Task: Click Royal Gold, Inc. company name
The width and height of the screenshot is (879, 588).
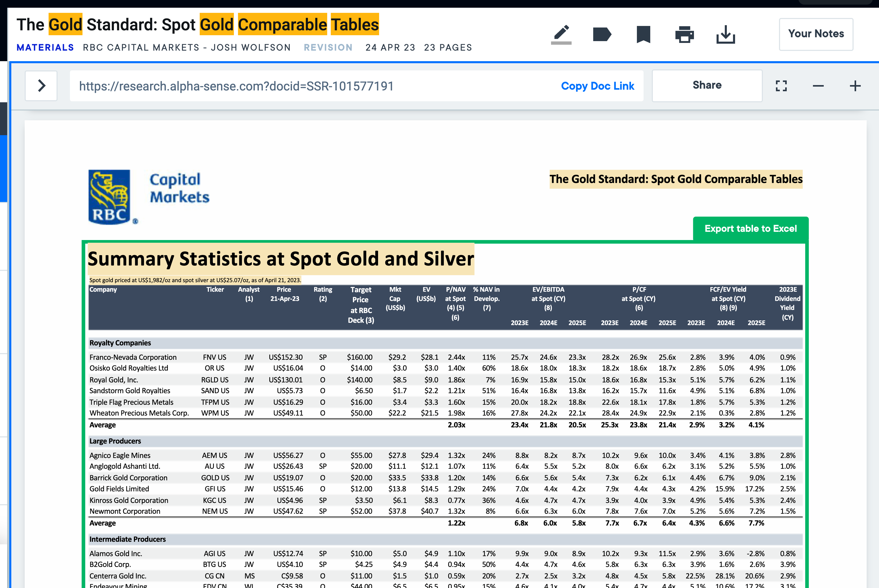Action: 114,380
